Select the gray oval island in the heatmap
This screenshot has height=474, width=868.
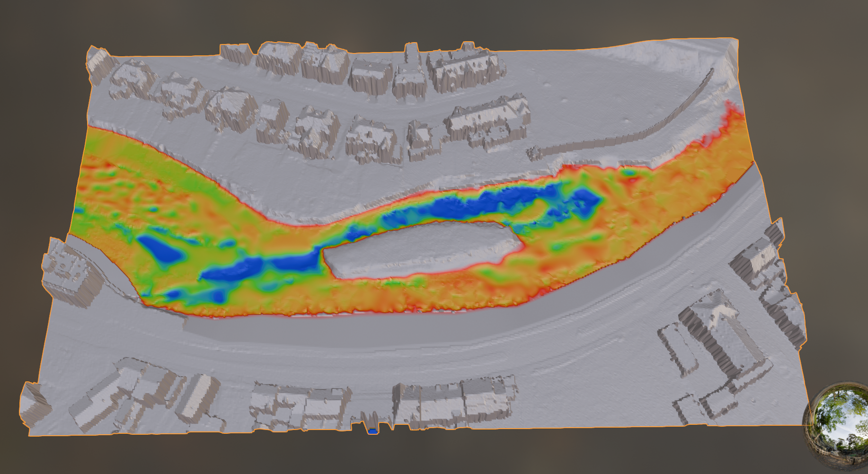coord(421,250)
